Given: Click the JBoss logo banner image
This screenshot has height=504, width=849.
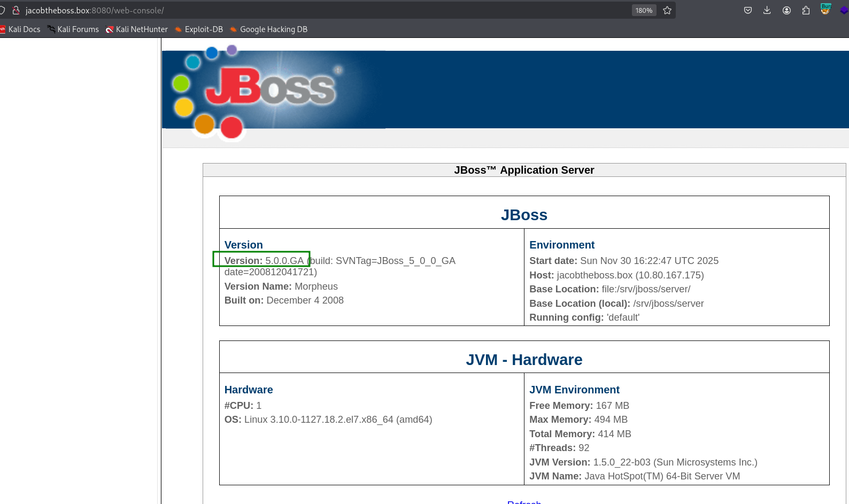Looking at the screenshot, I should point(273,90).
